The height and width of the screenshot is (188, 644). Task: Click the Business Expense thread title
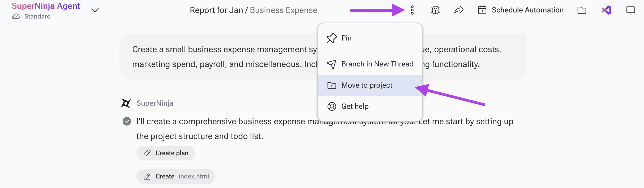(x=284, y=10)
